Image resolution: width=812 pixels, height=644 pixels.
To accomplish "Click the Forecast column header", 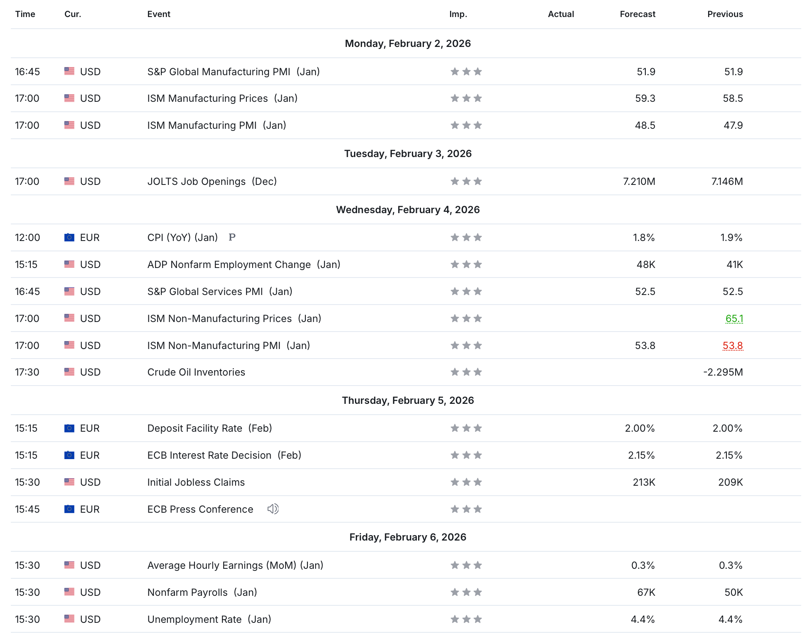I will [x=637, y=14].
